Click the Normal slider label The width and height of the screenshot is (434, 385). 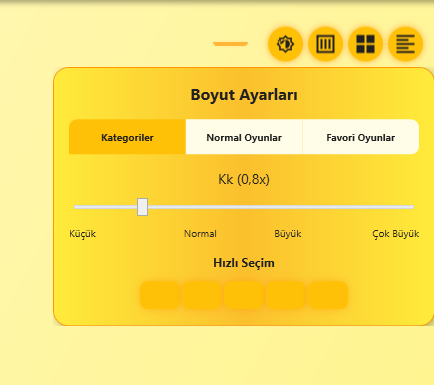click(x=200, y=234)
